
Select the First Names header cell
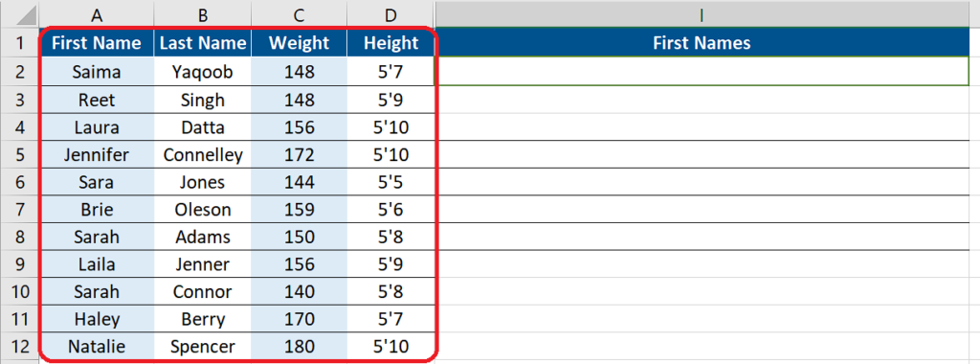(x=702, y=42)
